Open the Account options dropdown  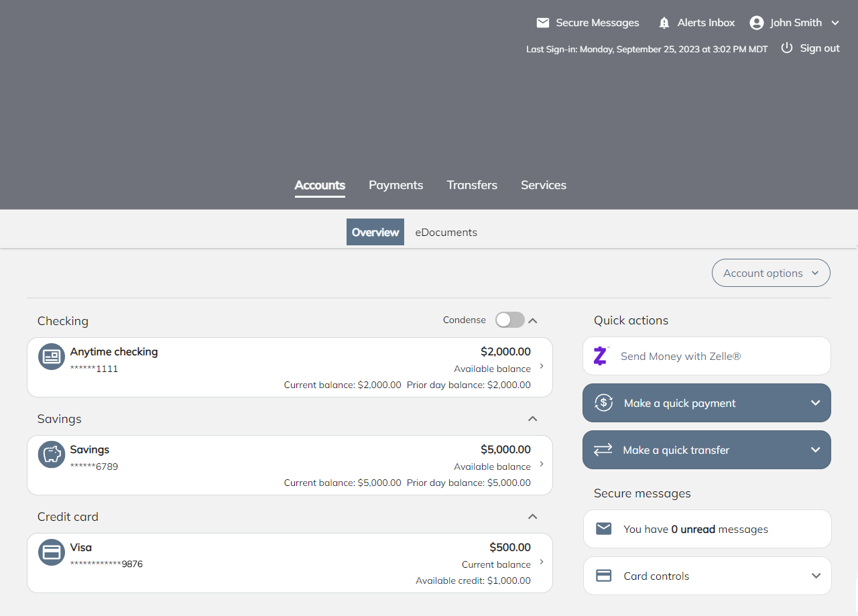(x=771, y=273)
